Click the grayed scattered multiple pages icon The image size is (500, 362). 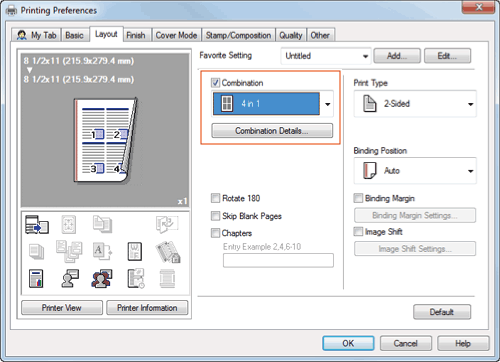(x=69, y=251)
